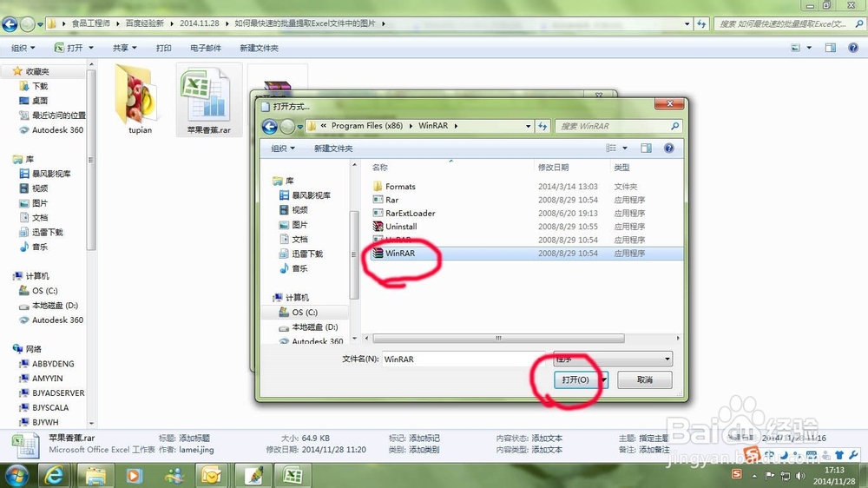This screenshot has width=868, height=488.
Task: Click the refresh button in dialog address bar
Action: click(543, 126)
